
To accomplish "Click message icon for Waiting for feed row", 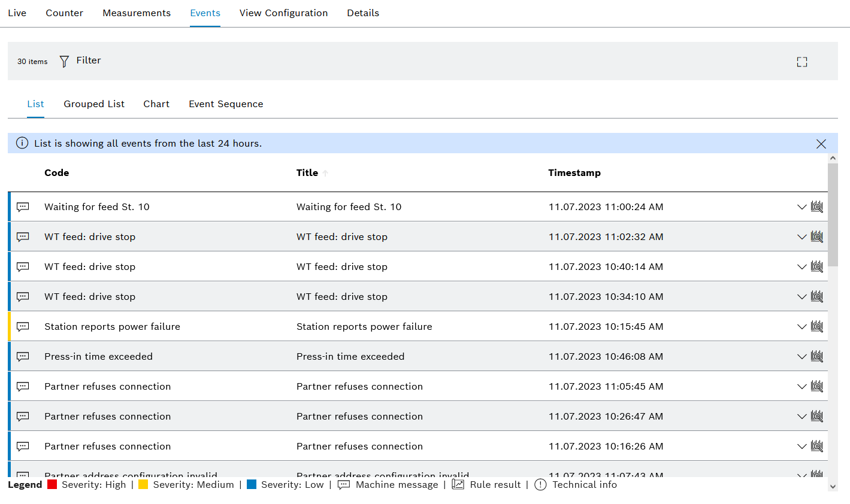I will 23,207.
